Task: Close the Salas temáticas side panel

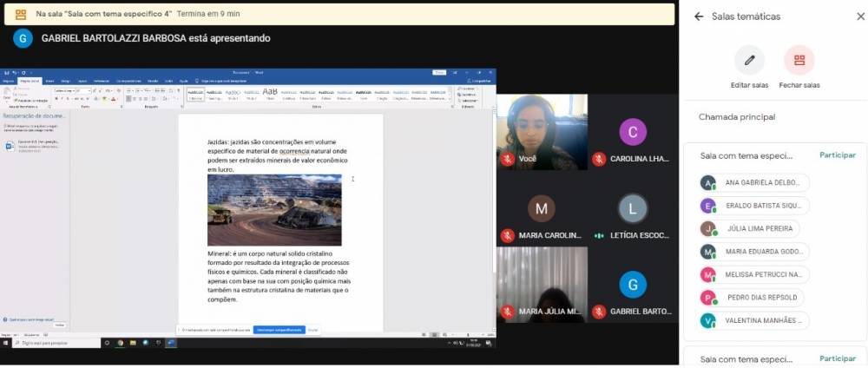Action: (x=860, y=16)
